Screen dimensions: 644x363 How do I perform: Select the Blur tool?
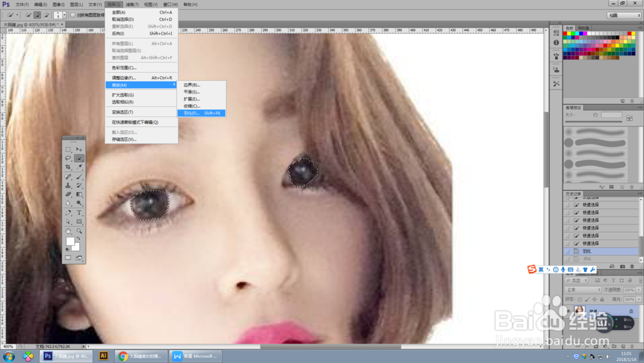[x=68, y=203]
